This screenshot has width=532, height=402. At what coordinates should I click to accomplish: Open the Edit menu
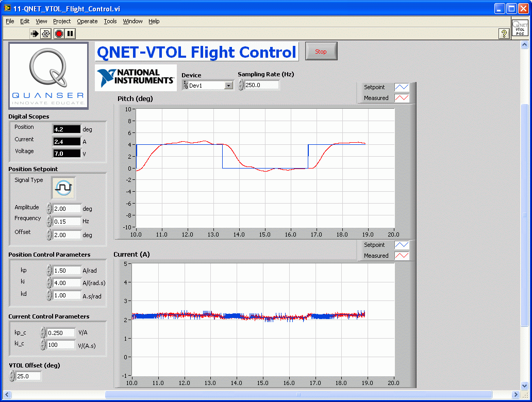25,21
